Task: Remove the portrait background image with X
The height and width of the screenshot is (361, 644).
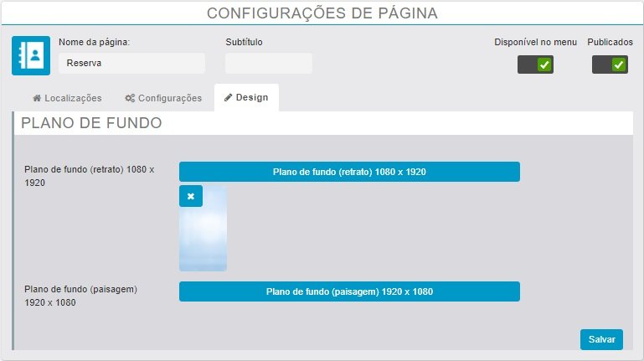Action: pyautogui.click(x=191, y=196)
